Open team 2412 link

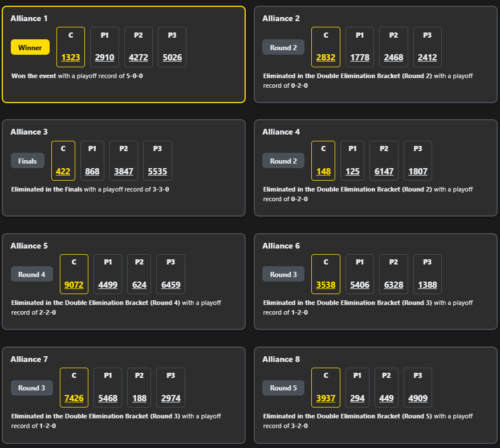[x=427, y=58]
